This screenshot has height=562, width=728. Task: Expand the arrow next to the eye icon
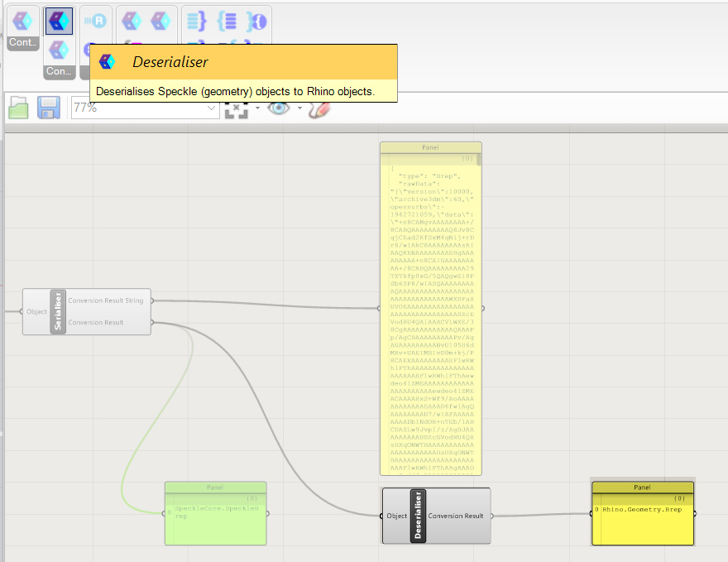coord(299,108)
